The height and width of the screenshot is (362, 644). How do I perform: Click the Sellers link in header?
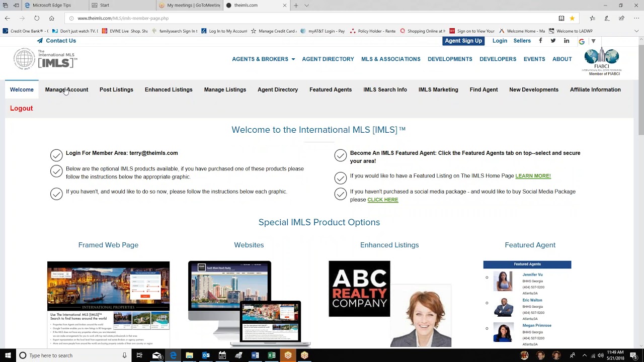click(522, 41)
